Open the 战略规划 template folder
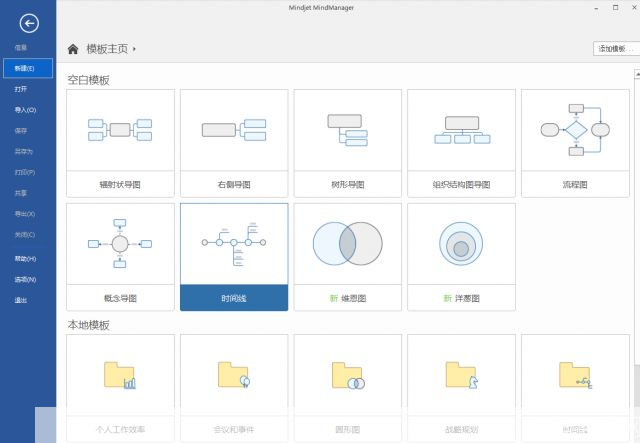Viewport: 640px width, 443px height. tap(461, 388)
